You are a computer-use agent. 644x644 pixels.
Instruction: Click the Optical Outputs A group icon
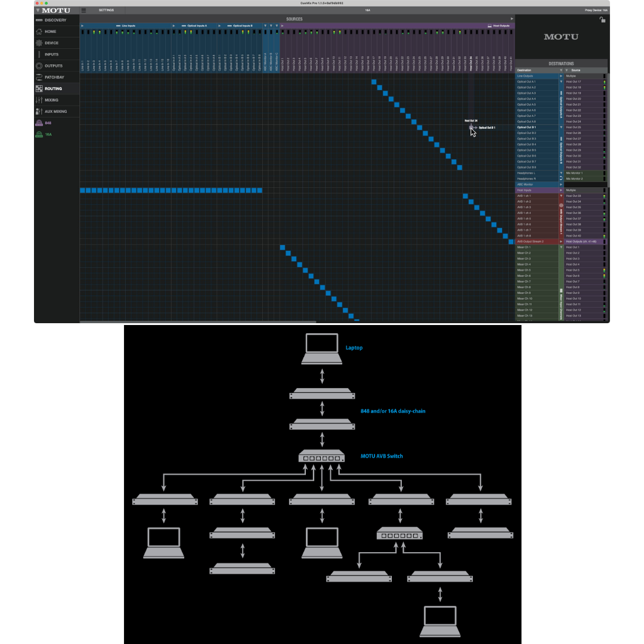(561, 93)
